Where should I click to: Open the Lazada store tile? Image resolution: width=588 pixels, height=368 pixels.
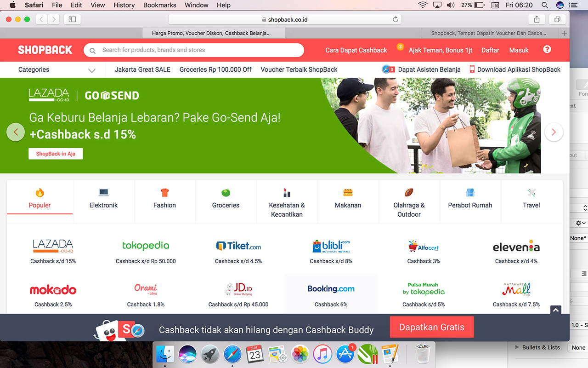[x=53, y=252]
